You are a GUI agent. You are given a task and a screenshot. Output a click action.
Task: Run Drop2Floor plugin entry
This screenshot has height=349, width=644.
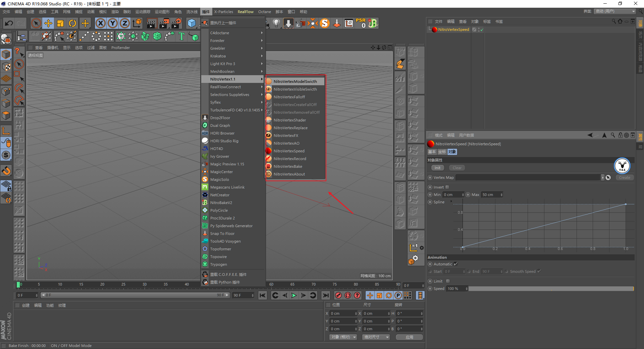[x=233, y=118]
